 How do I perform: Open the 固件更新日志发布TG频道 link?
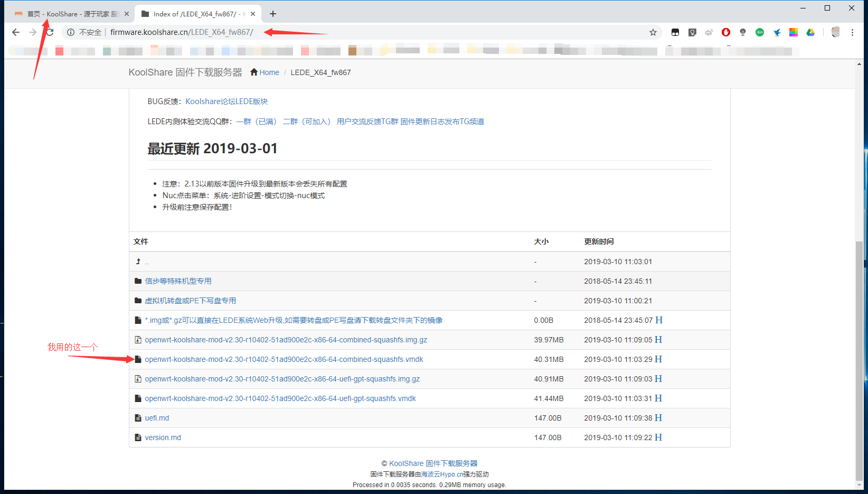[442, 122]
